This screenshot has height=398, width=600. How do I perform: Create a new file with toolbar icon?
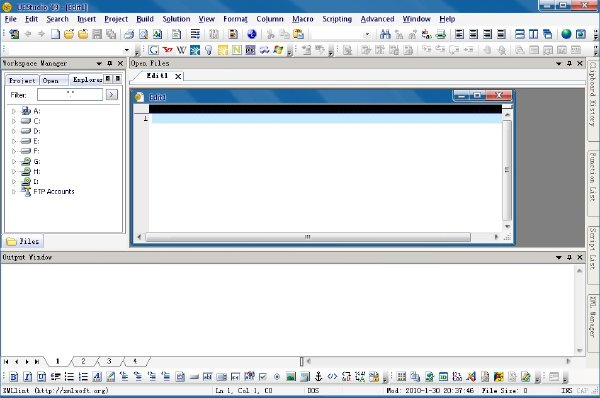pyautogui.click(x=55, y=34)
